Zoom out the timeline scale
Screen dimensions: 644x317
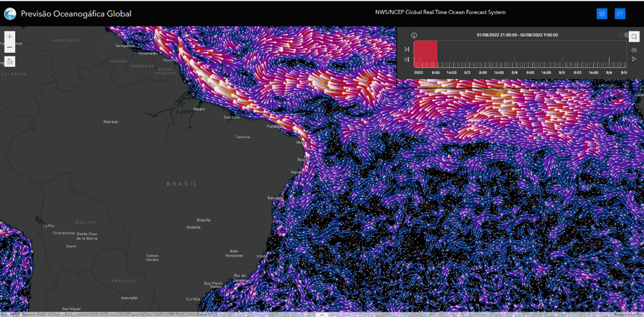pos(621,35)
